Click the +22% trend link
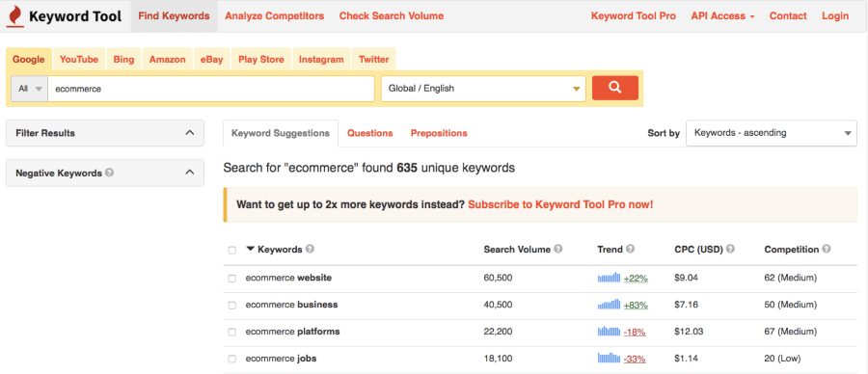The height and width of the screenshot is (374, 868). point(636,279)
